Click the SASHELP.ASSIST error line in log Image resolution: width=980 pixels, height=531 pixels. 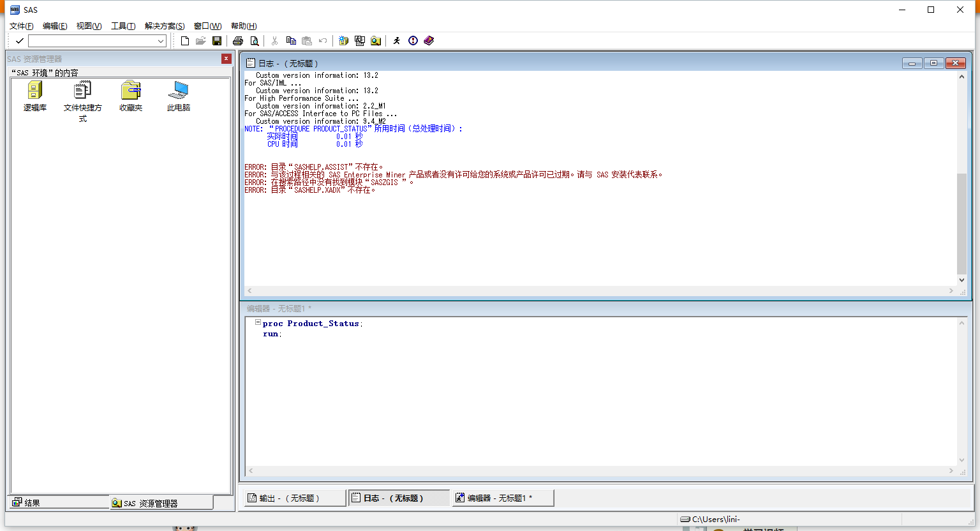click(314, 167)
